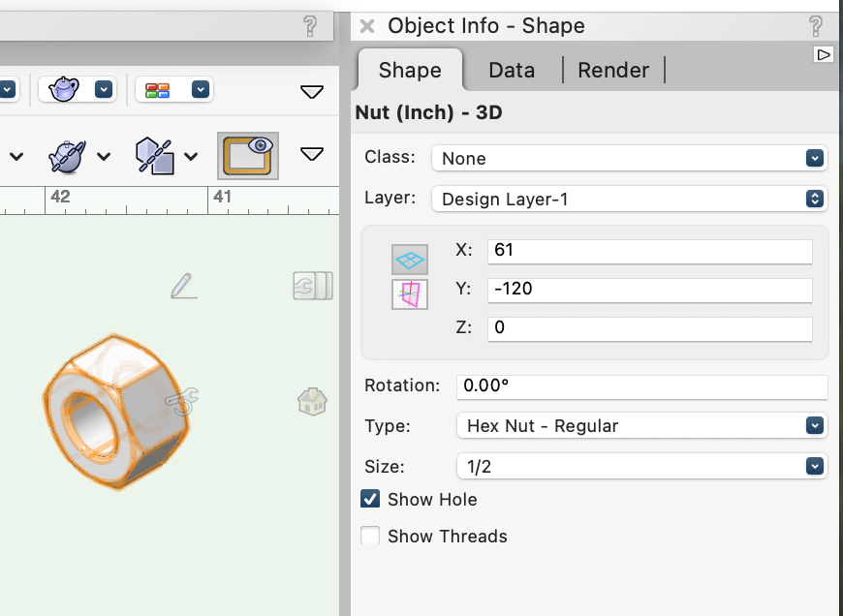843x616 pixels.
Task: Switch to the Data tab
Action: point(512,70)
